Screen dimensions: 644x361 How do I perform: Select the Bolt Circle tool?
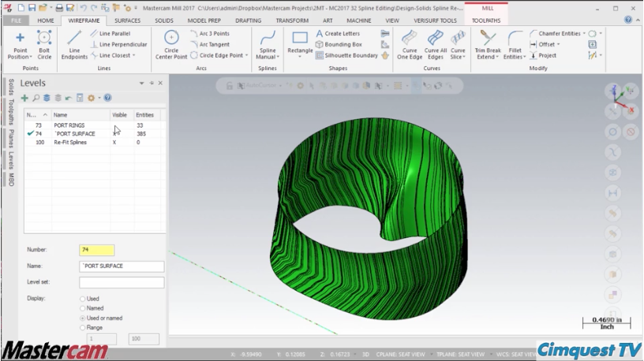point(44,45)
